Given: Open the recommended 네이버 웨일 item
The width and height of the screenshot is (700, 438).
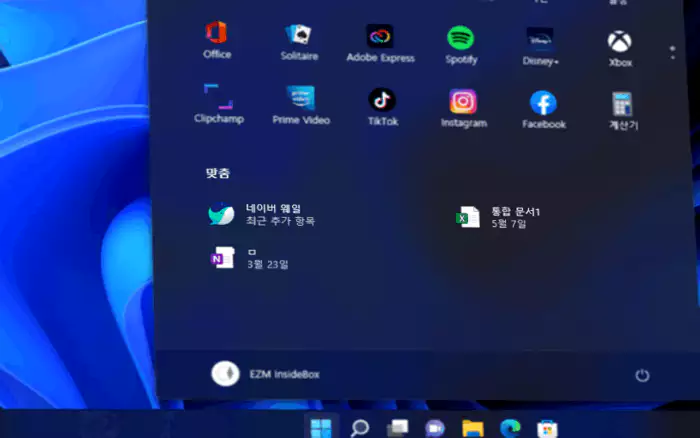Looking at the screenshot, I should coord(261,214).
